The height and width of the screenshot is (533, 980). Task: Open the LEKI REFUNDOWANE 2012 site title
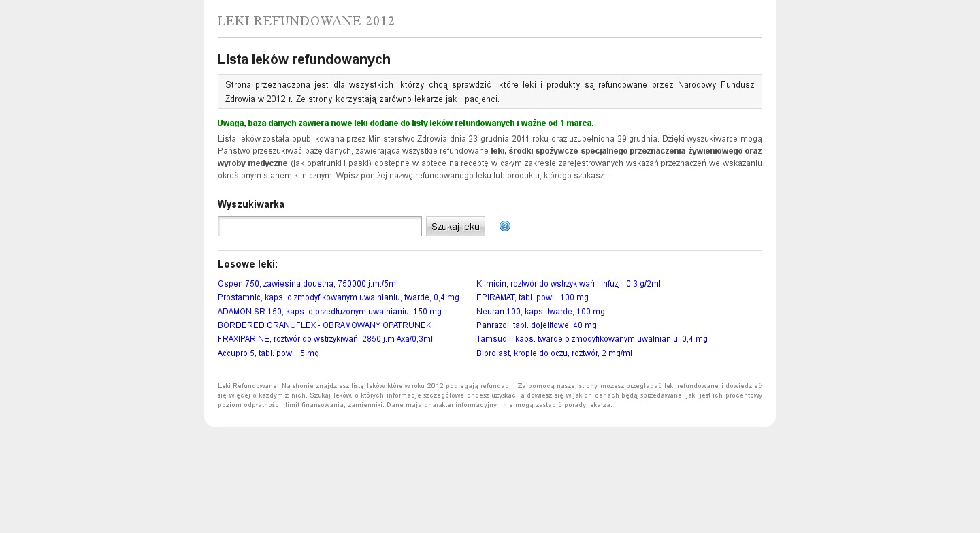click(306, 21)
